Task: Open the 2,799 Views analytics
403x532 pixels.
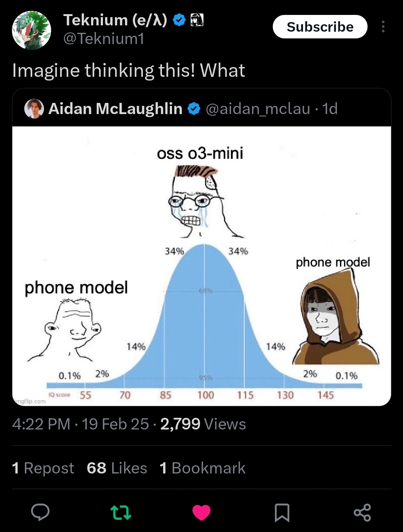Action: 203,424
